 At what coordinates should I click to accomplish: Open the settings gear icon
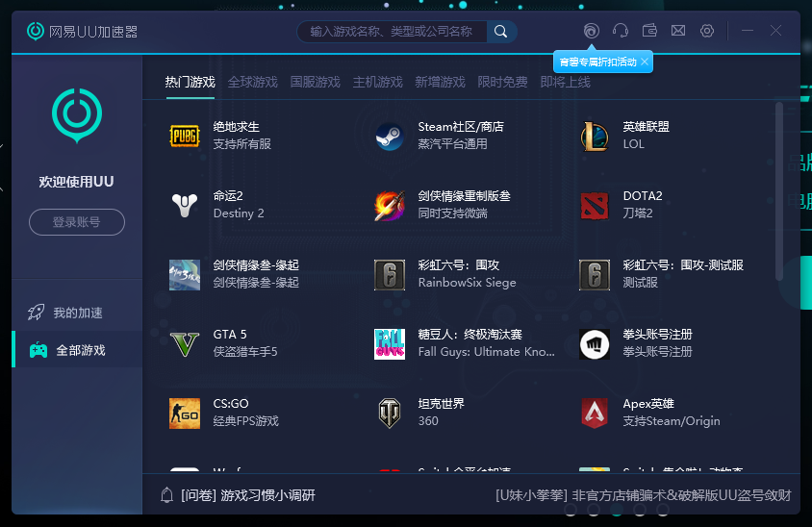coord(707,31)
